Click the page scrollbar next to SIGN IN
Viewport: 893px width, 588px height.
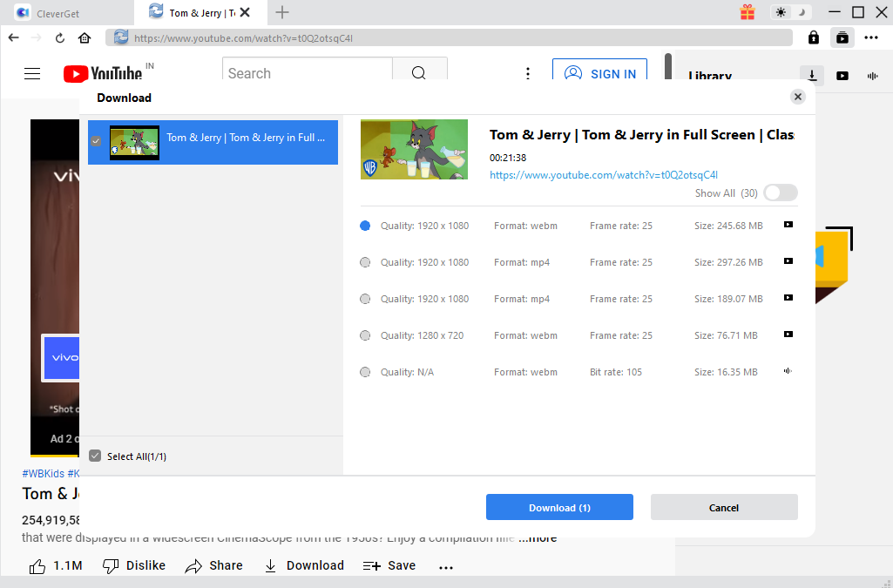668,66
